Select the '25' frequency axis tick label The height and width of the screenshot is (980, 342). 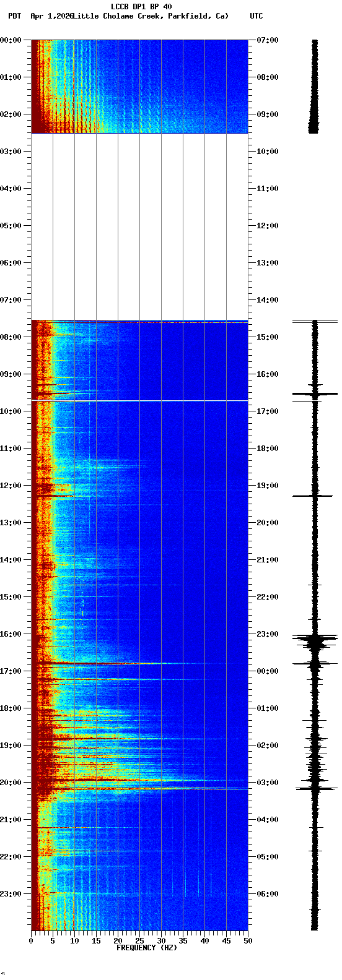coord(139,941)
